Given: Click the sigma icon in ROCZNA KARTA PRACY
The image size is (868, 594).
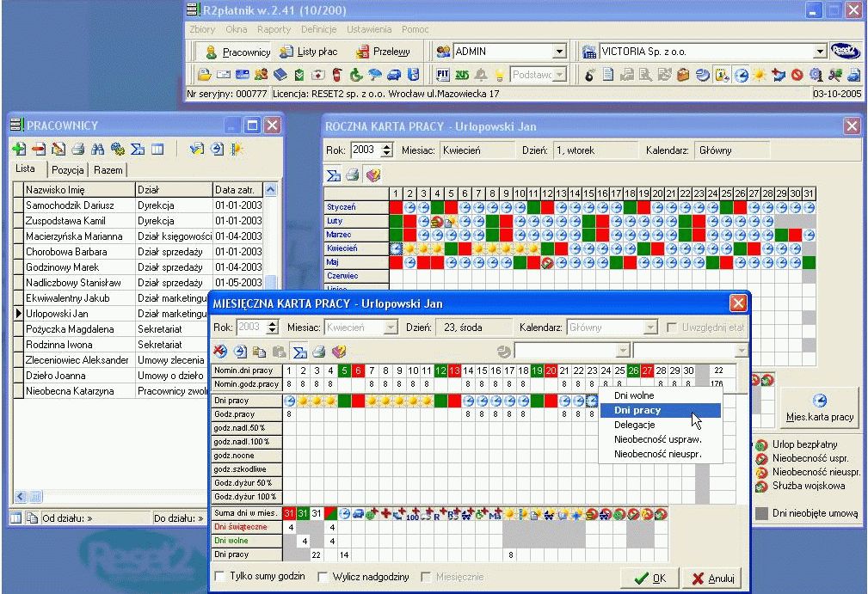Looking at the screenshot, I should [333, 175].
